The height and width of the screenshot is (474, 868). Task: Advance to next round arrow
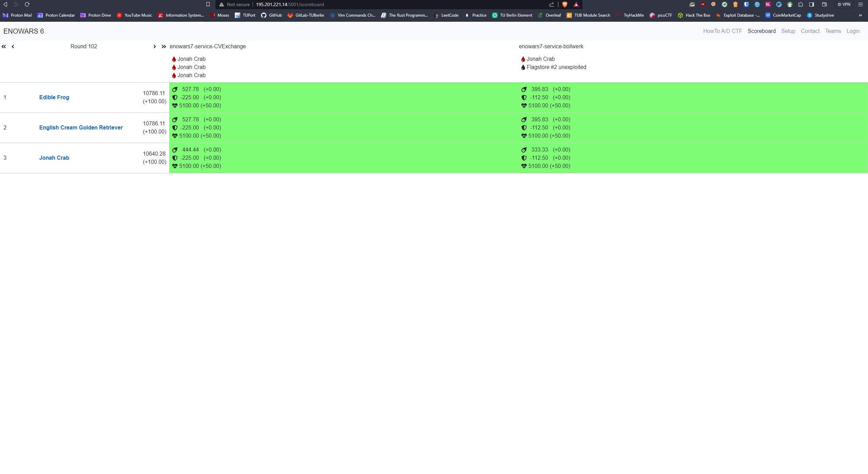click(x=155, y=47)
